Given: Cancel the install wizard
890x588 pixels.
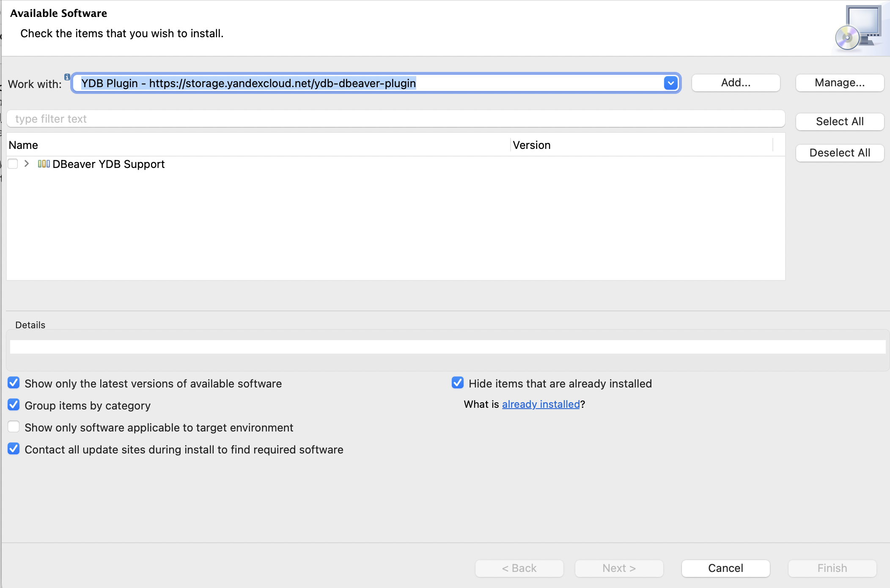Looking at the screenshot, I should [x=725, y=568].
